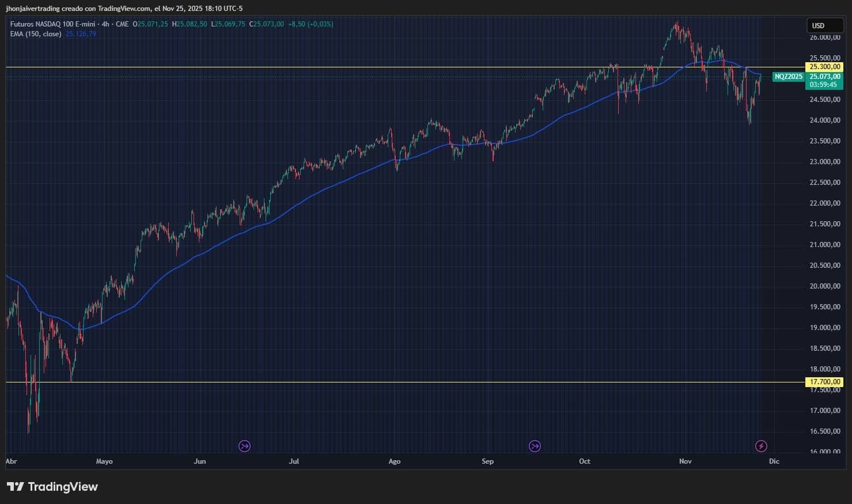Click the 22.500,00 price scale label
The height and width of the screenshot is (504, 852).
(x=825, y=183)
